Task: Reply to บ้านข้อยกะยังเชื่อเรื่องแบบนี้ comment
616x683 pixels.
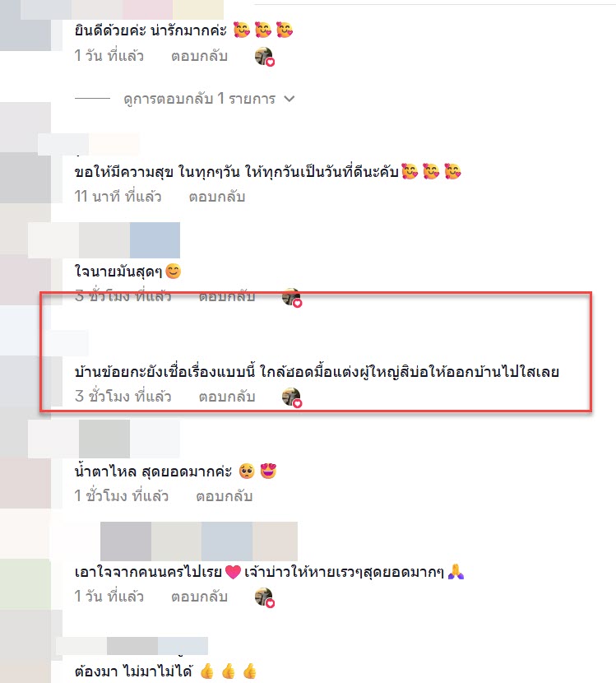Action: 227,397
